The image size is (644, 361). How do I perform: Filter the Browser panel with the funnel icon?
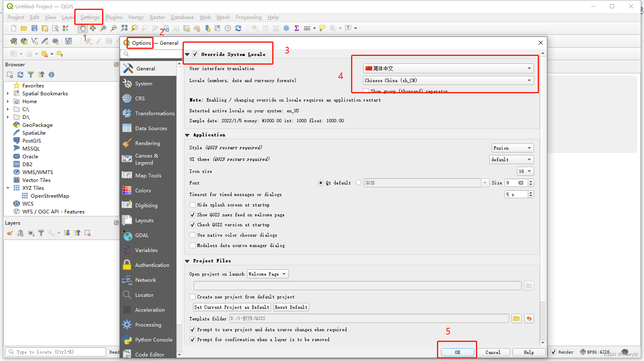31,75
